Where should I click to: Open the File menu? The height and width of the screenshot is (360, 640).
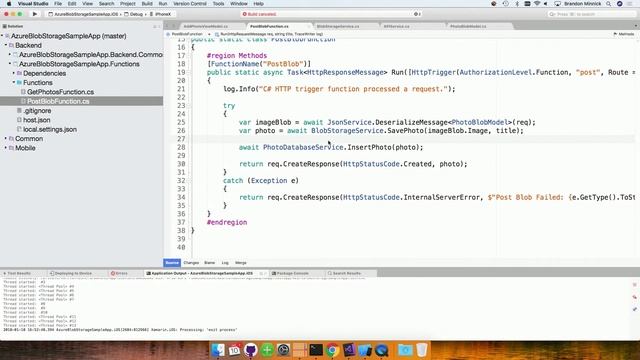click(58, 4)
